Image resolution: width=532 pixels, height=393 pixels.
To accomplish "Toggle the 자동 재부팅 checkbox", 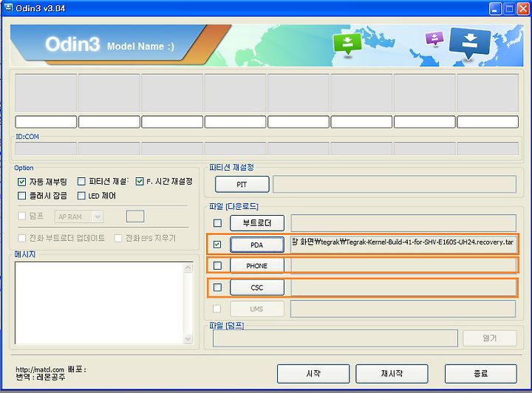I will tap(21, 182).
